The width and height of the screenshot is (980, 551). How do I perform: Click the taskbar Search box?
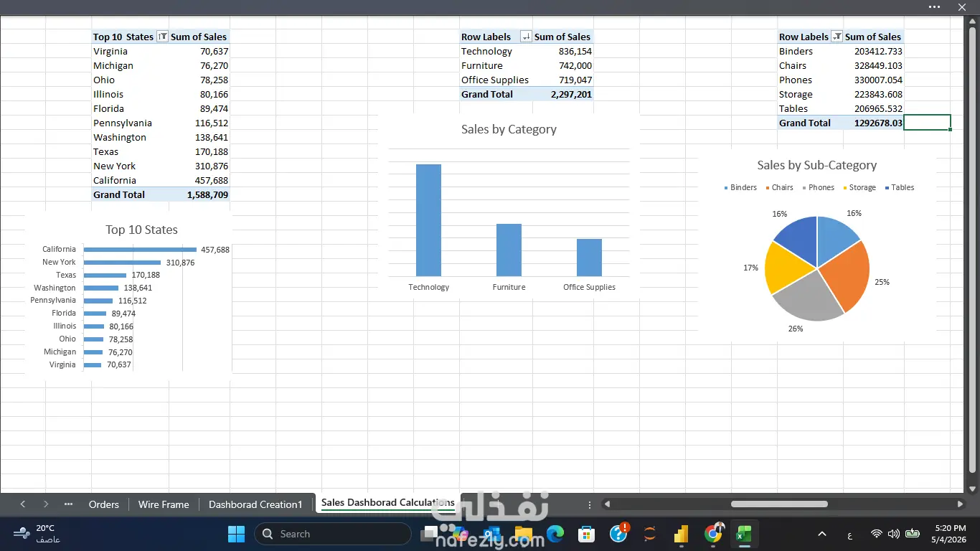click(x=333, y=534)
